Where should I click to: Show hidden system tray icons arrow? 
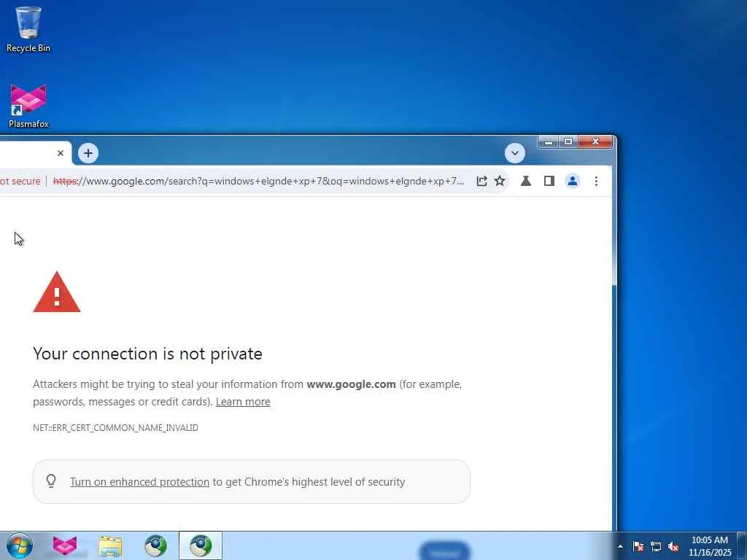620,546
